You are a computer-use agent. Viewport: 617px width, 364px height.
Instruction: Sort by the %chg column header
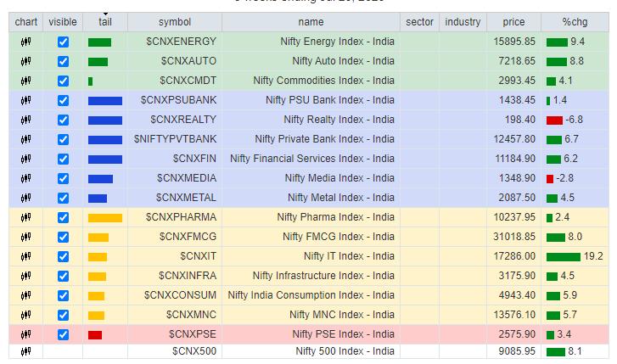(x=569, y=22)
